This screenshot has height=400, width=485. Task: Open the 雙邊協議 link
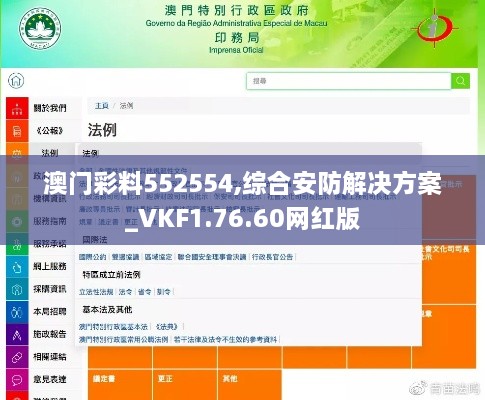[125, 257]
